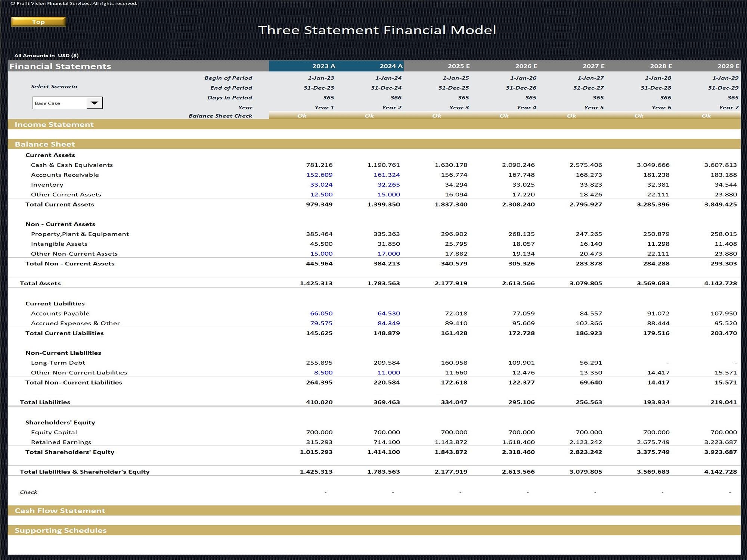This screenshot has width=747, height=560.
Task: Expand the Income Statement section
Action: [x=374, y=124]
